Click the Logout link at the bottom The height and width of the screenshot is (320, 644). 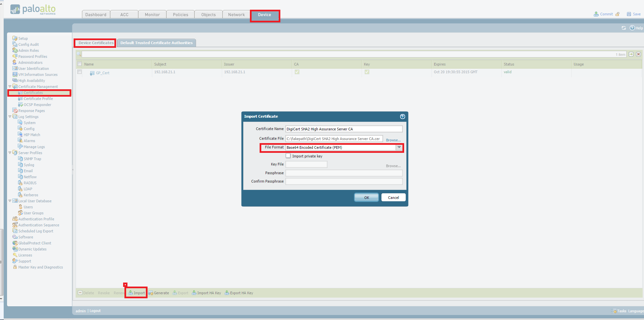click(95, 311)
